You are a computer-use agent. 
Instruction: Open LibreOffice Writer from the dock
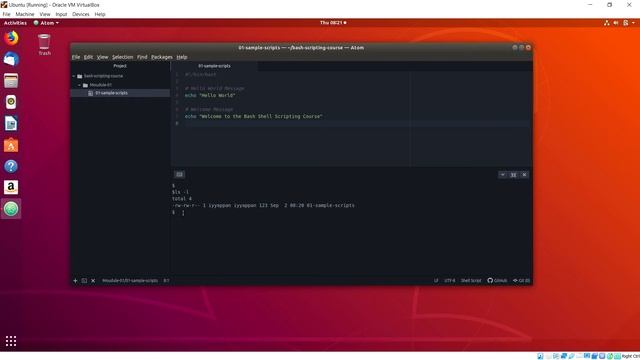coord(11,124)
